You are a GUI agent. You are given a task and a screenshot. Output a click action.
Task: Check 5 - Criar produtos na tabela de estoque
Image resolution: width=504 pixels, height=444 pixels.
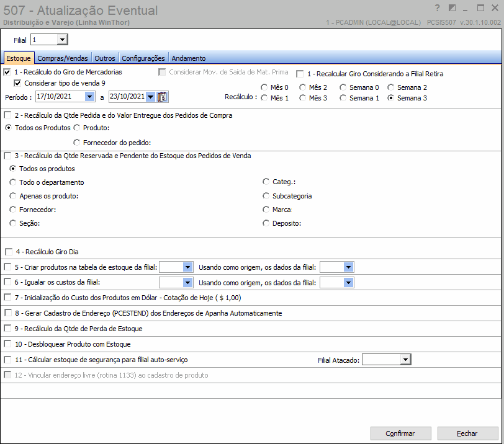[x=7, y=267]
